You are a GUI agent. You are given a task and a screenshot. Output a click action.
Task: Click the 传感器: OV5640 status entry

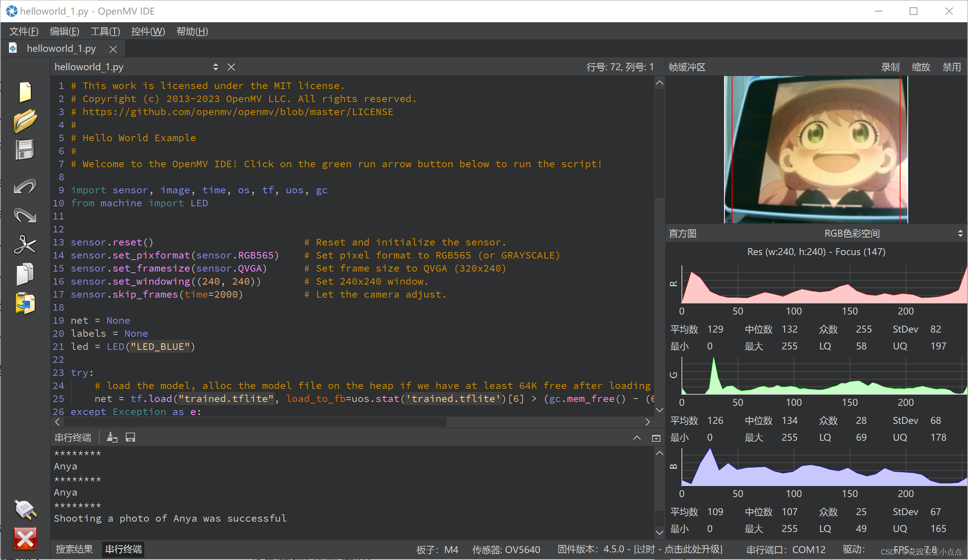(506, 550)
